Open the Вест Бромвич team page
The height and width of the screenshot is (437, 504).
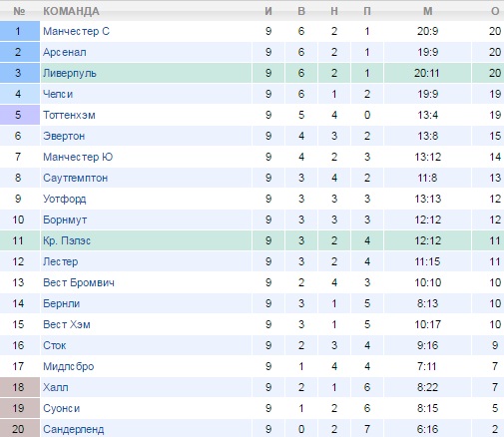point(79,282)
